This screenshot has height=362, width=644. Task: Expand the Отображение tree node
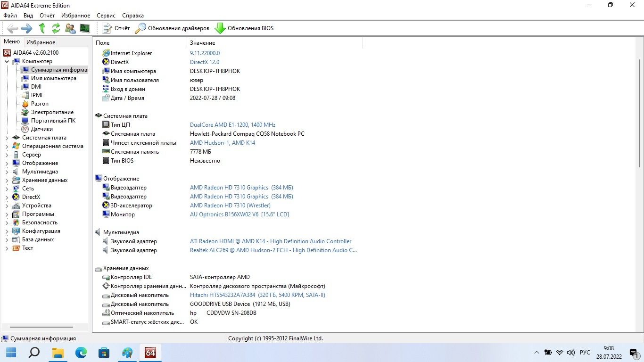coord(7,163)
